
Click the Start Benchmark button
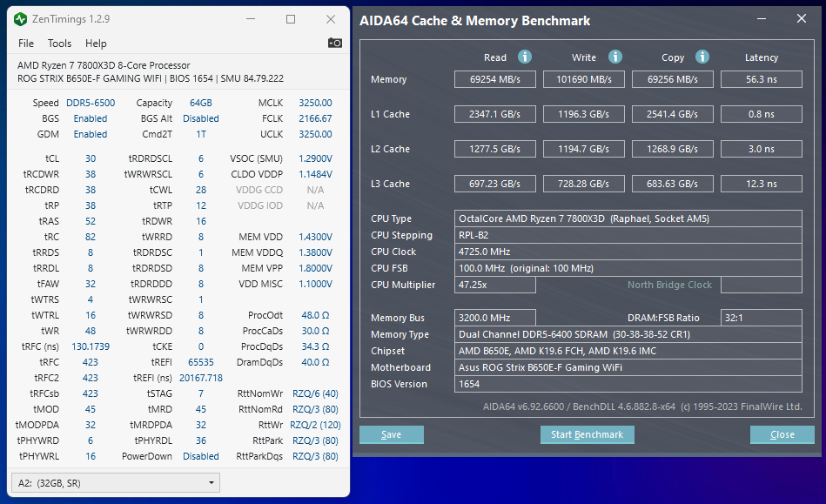tap(587, 434)
